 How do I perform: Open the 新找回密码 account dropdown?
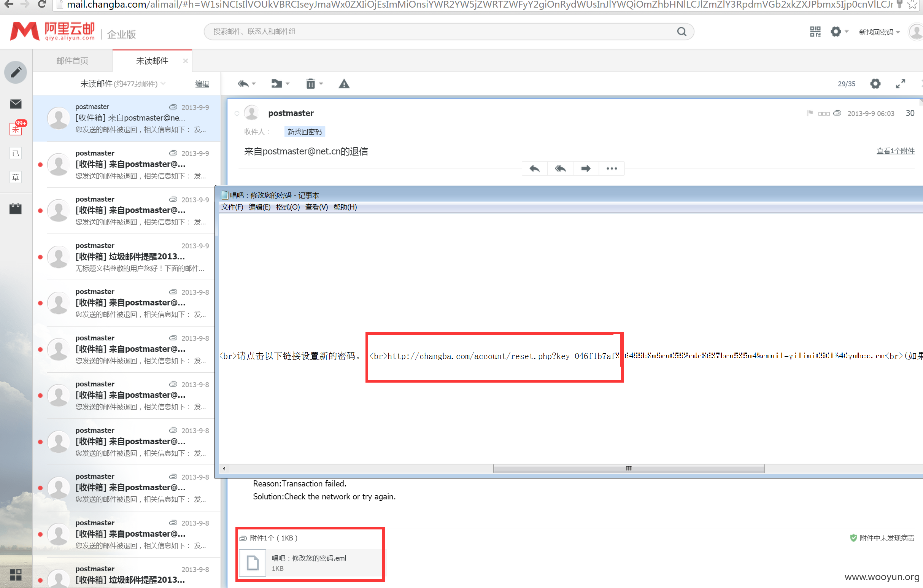click(x=879, y=32)
